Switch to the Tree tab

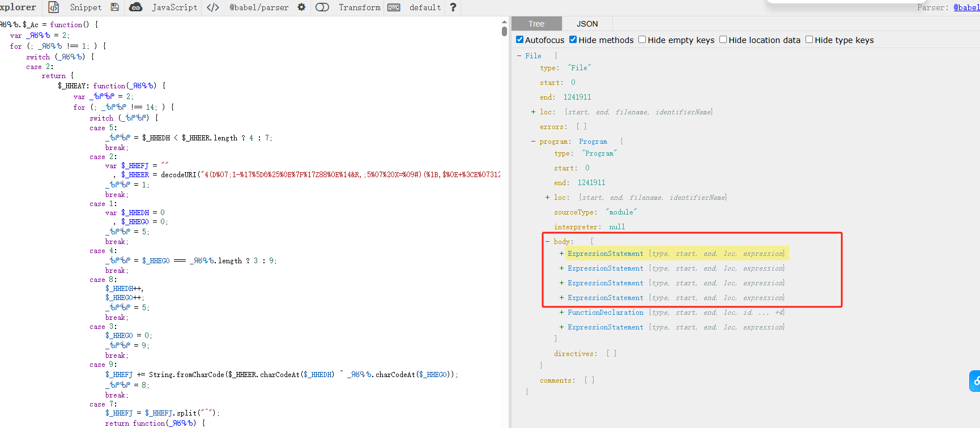(x=536, y=24)
